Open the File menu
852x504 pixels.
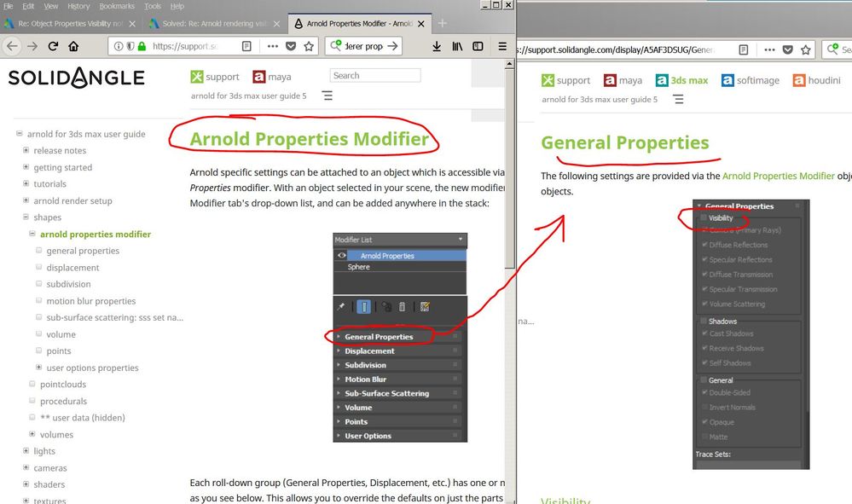click(x=9, y=6)
